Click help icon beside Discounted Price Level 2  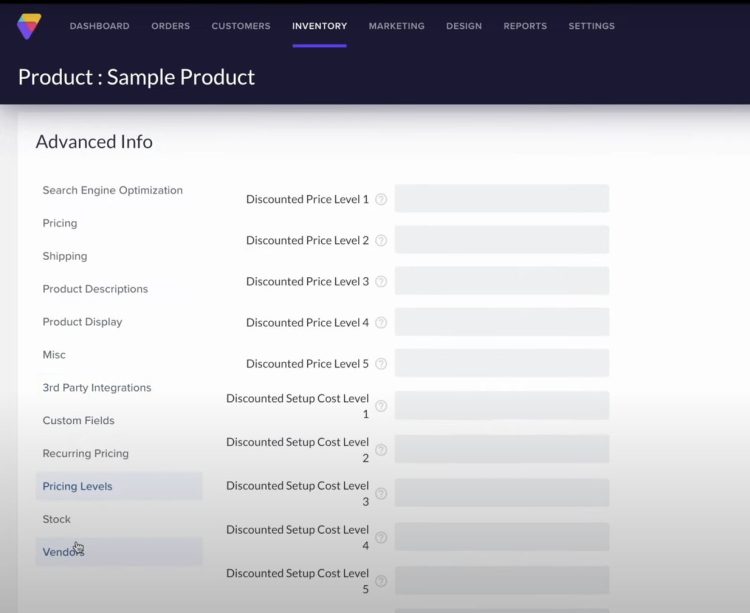pyautogui.click(x=381, y=241)
